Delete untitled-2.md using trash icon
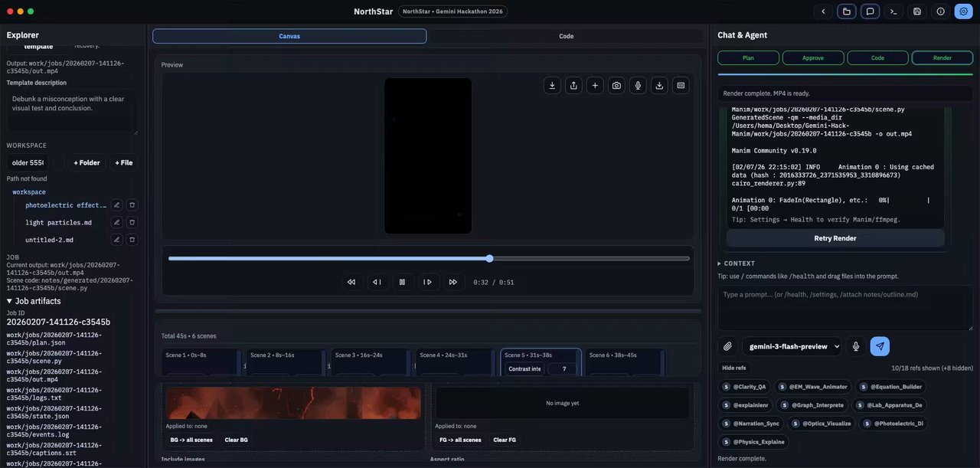The width and height of the screenshot is (980, 468). [x=132, y=240]
